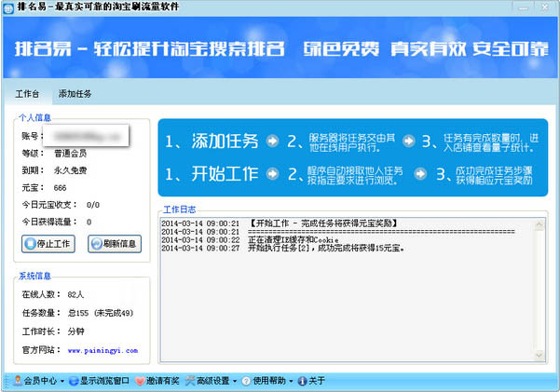Minimize the 排名易 window
The image size is (560, 392).
point(524,7)
